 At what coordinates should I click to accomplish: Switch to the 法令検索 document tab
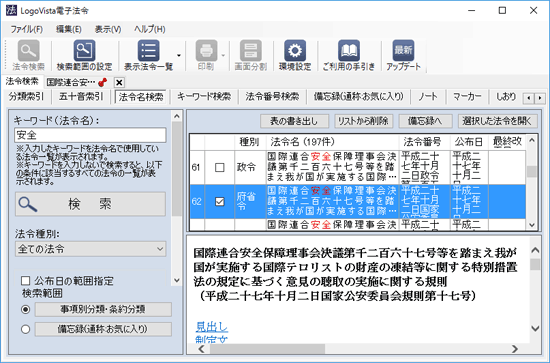click(x=22, y=81)
